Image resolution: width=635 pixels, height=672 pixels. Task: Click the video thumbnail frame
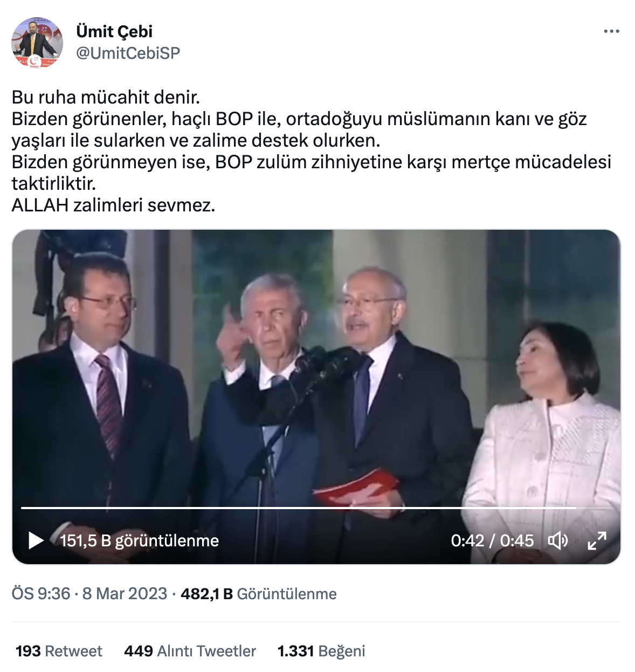tap(316, 396)
